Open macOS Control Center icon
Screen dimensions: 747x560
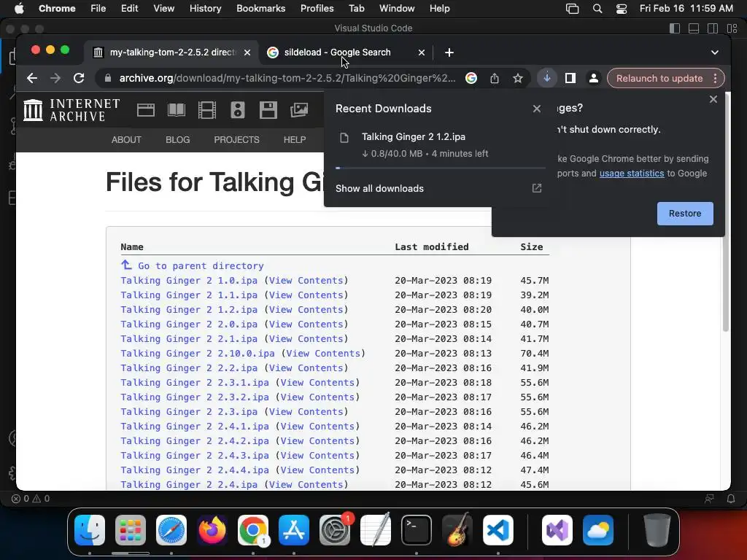pos(622,9)
